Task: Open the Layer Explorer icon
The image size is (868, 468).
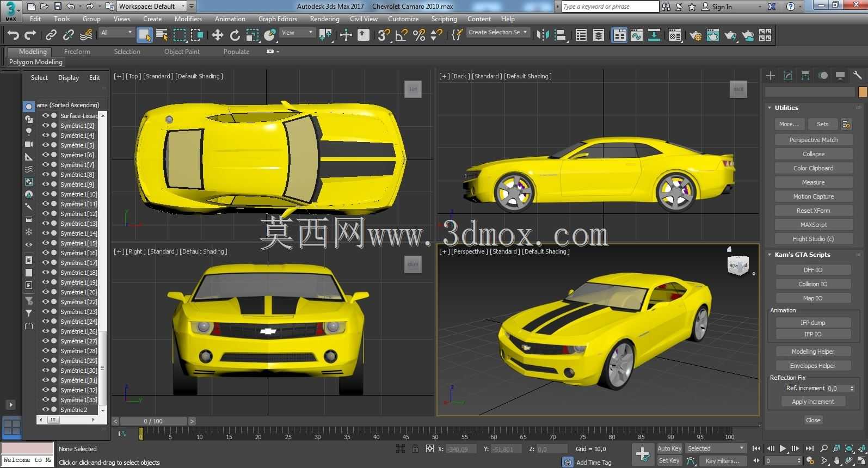Action: 599,35
